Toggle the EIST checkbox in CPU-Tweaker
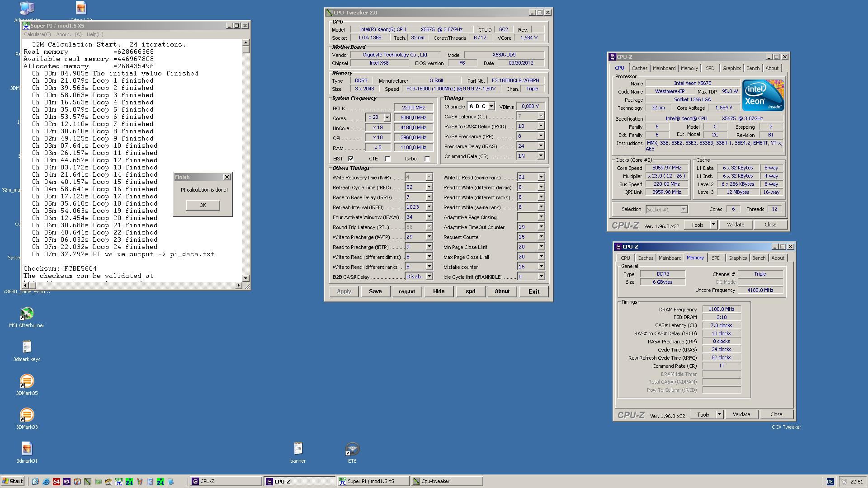This screenshot has width=868, height=488. click(351, 159)
